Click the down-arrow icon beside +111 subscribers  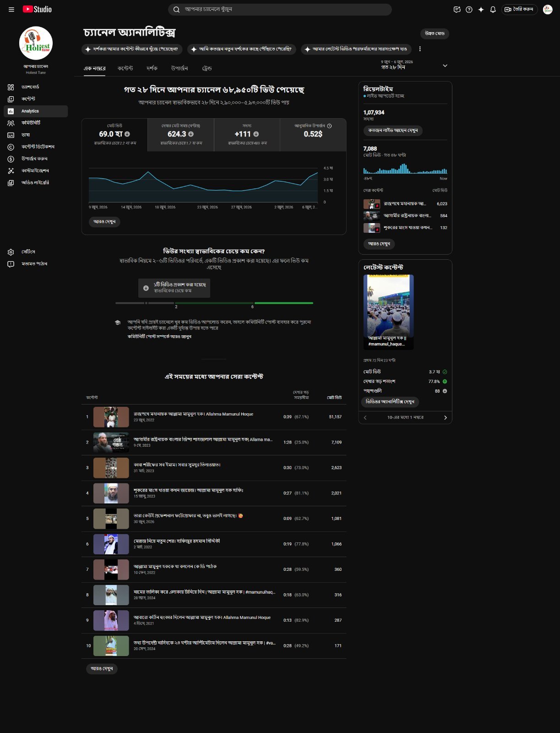point(256,134)
